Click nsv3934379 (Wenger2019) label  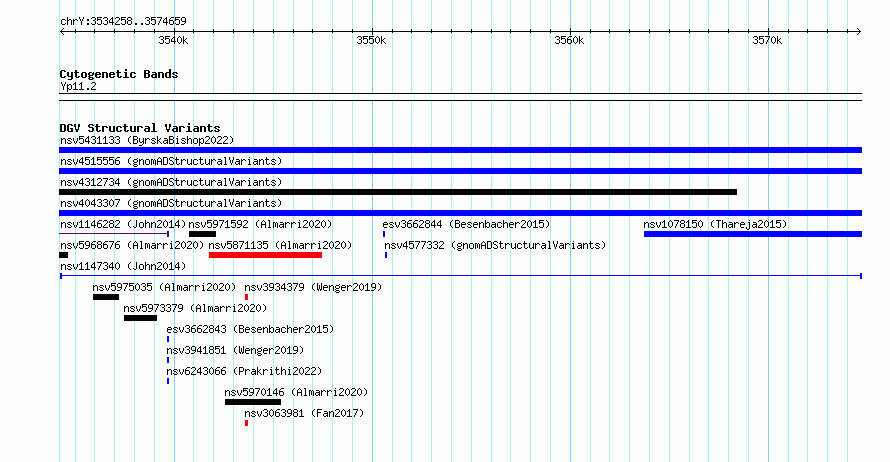(x=313, y=287)
